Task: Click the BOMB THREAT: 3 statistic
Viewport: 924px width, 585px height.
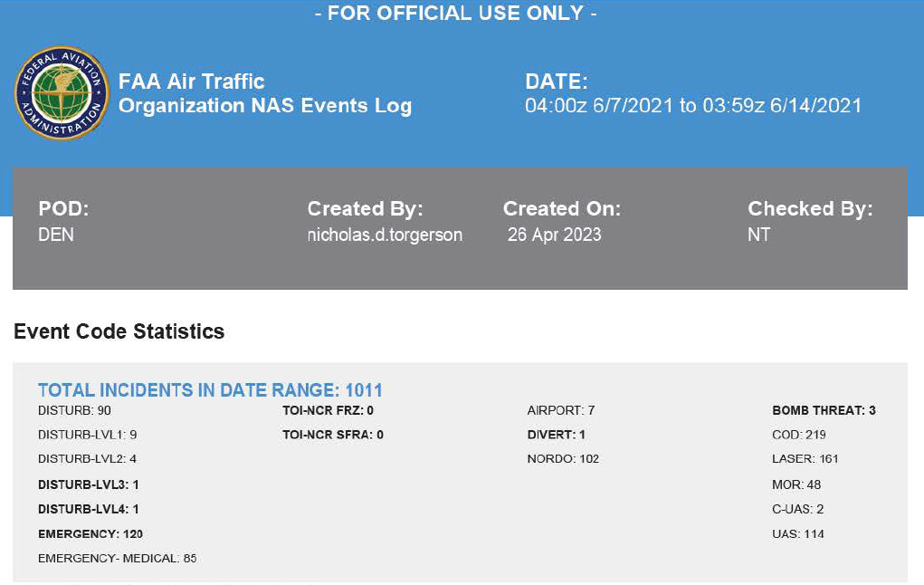Action: (824, 411)
